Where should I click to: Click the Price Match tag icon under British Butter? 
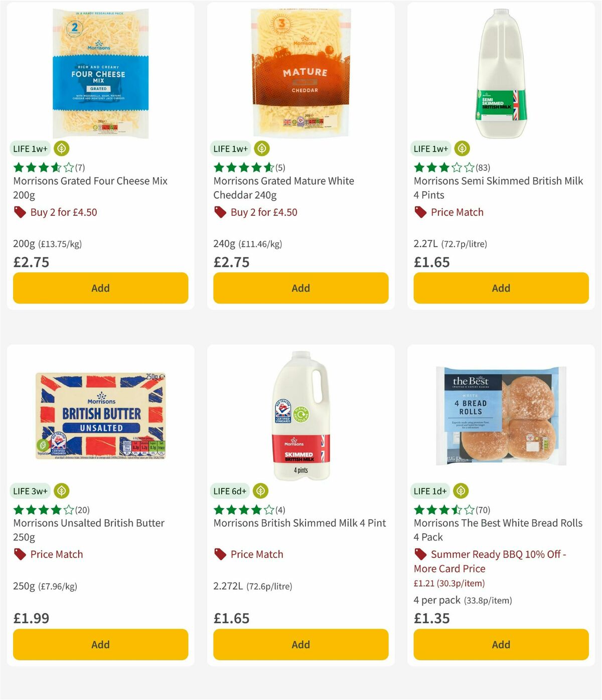tap(19, 554)
